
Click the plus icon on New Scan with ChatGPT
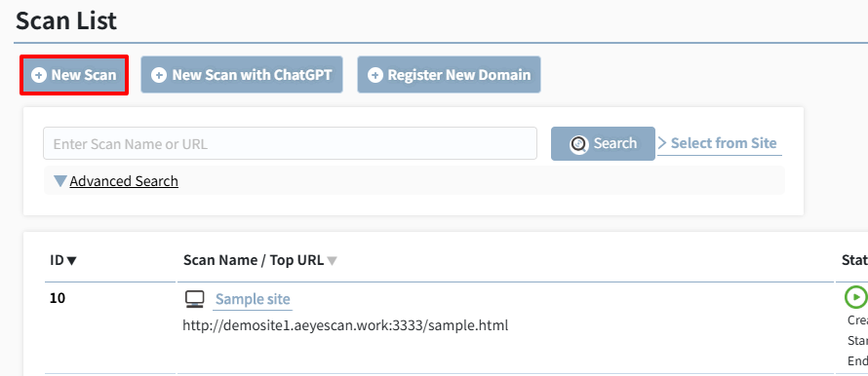point(159,75)
